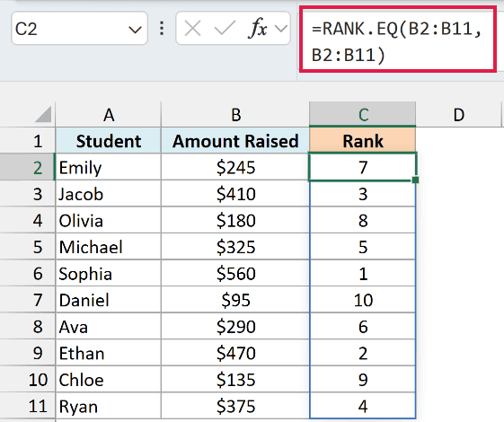Click the $325 amount cell

click(235, 247)
